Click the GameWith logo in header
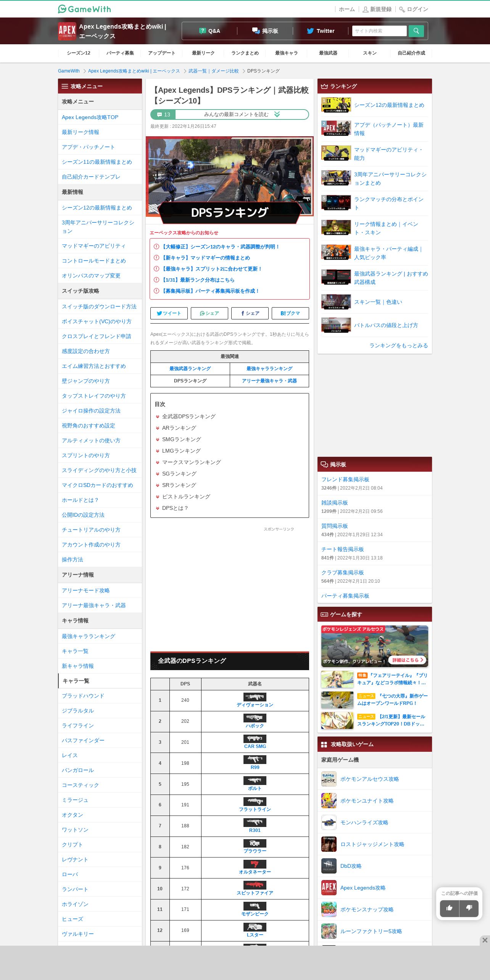 [x=84, y=9]
